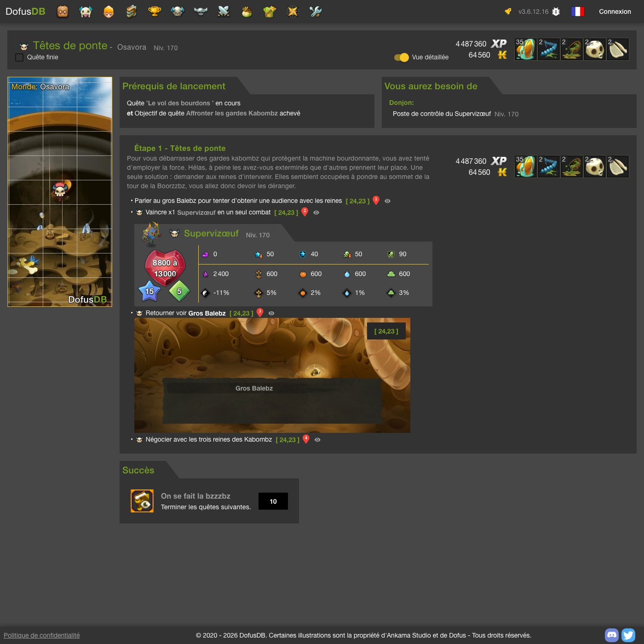Toggle the eye icon on the Vaincre Supervizœuf objective
Image resolution: width=644 pixels, height=644 pixels.
click(316, 213)
